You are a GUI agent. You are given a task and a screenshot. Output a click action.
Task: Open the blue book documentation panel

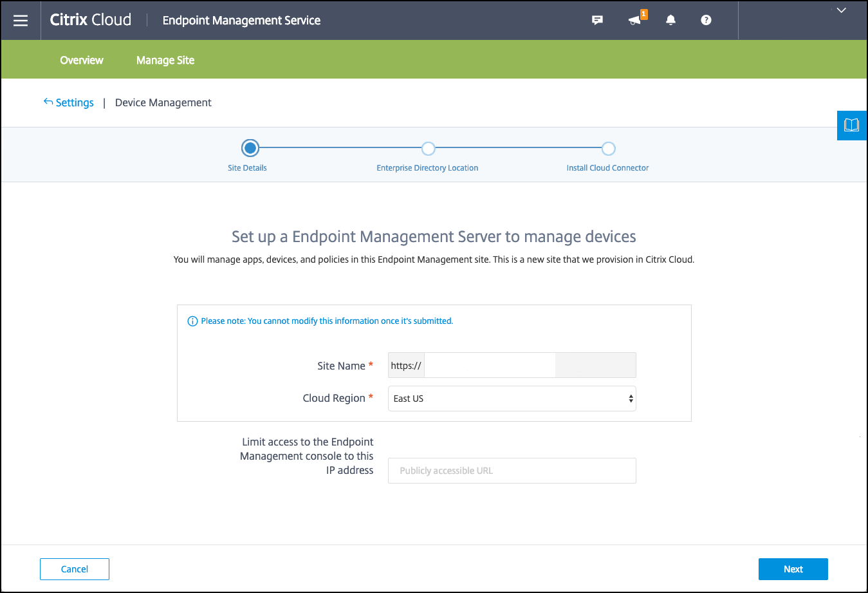(851, 125)
